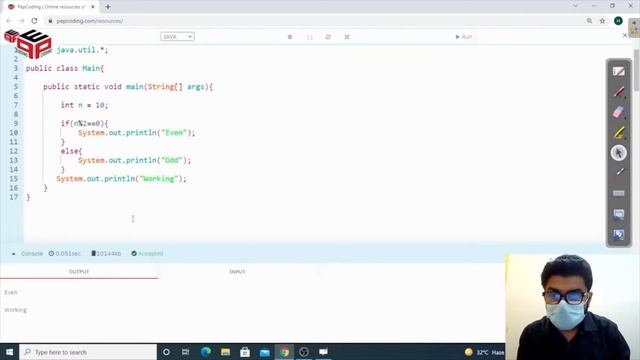This screenshot has height=360, width=640.
Task: Open Task View in taskbar
Action: [x=185, y=352]
